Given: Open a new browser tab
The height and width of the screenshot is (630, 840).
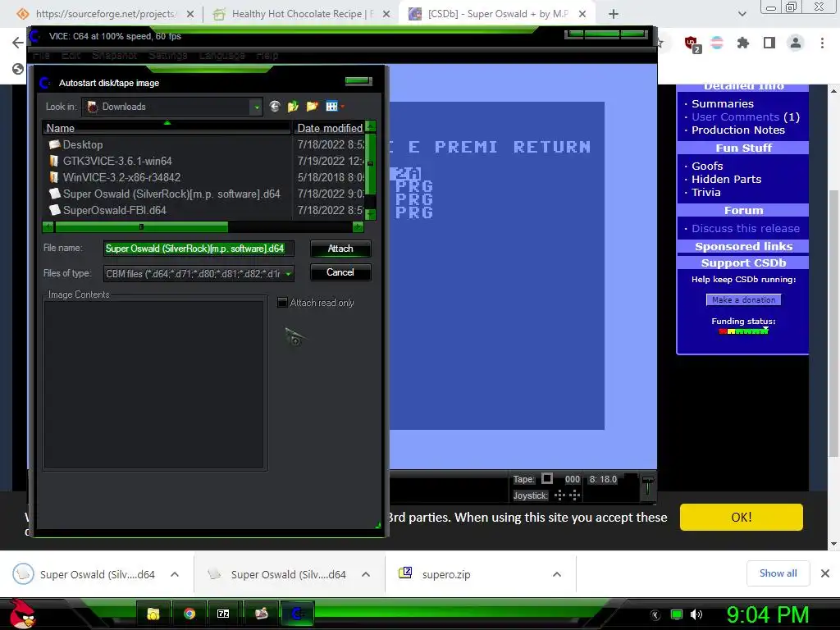Looking at the screenshot, I should [614, 14].
